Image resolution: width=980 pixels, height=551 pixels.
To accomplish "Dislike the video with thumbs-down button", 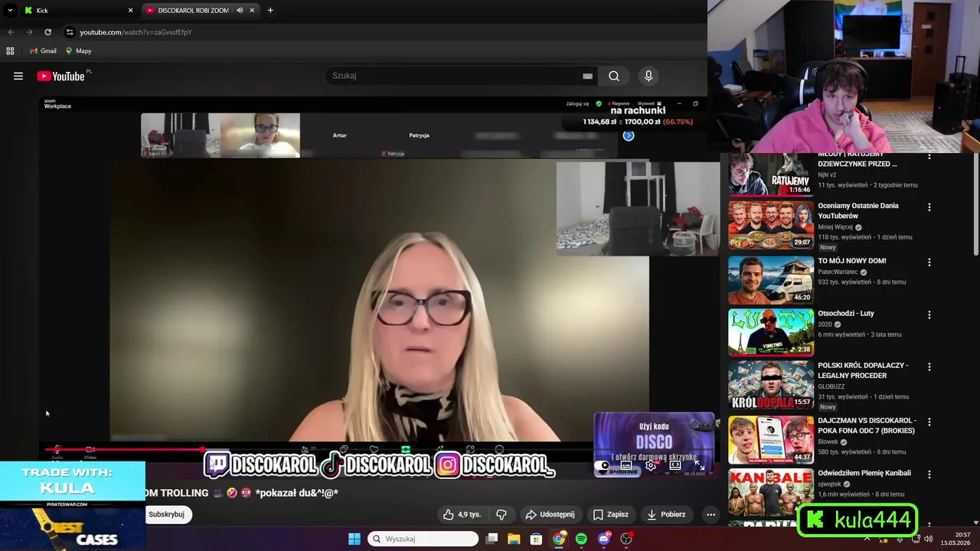I will tap(501, 514).
